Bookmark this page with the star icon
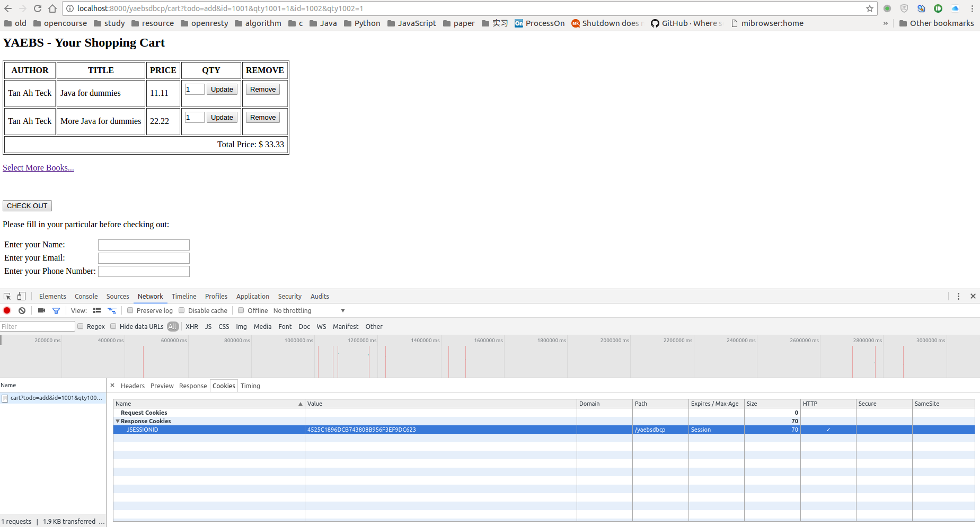The height and width of the screenshot is (527, 980). pyautogui.click(x=870, y=8)
